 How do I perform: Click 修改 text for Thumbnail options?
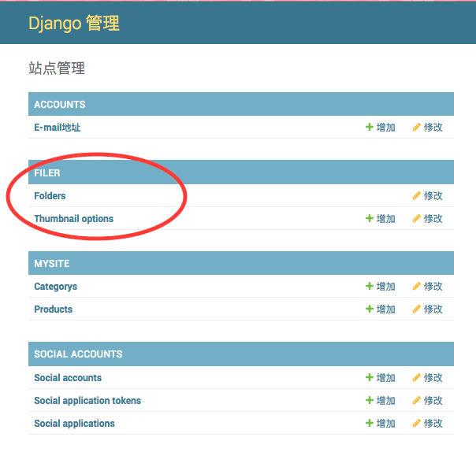(x=433, y=219)
